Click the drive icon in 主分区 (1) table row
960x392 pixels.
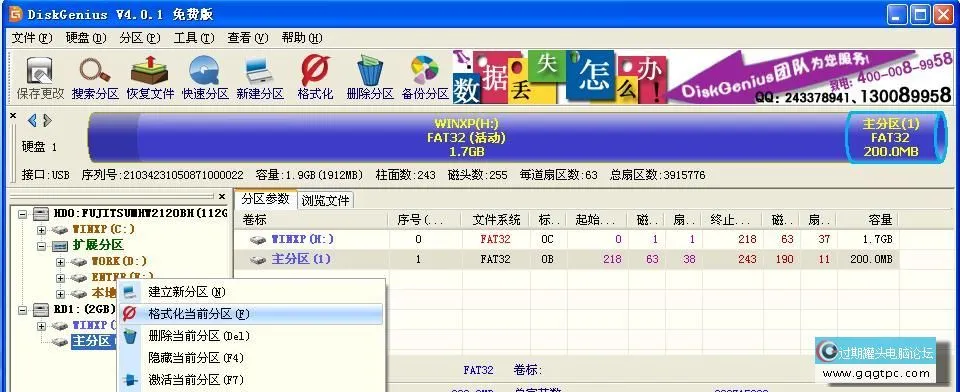[x=258, y=259]
